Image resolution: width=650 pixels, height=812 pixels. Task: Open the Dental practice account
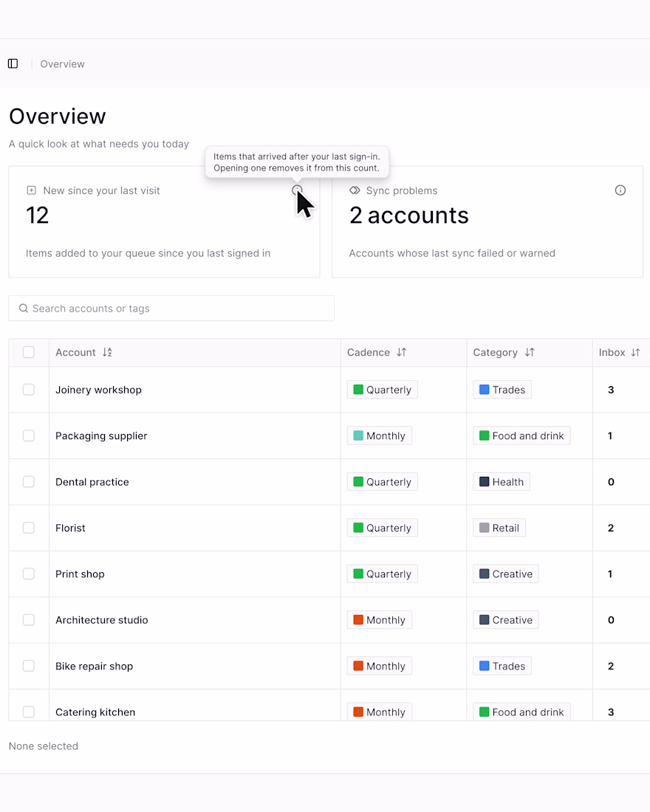(92, 481)
